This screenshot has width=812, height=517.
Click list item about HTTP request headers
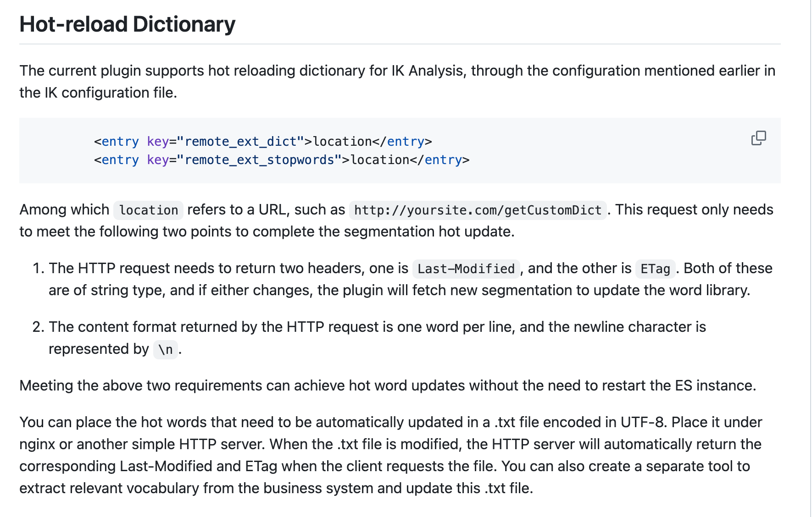coord(399,280)
